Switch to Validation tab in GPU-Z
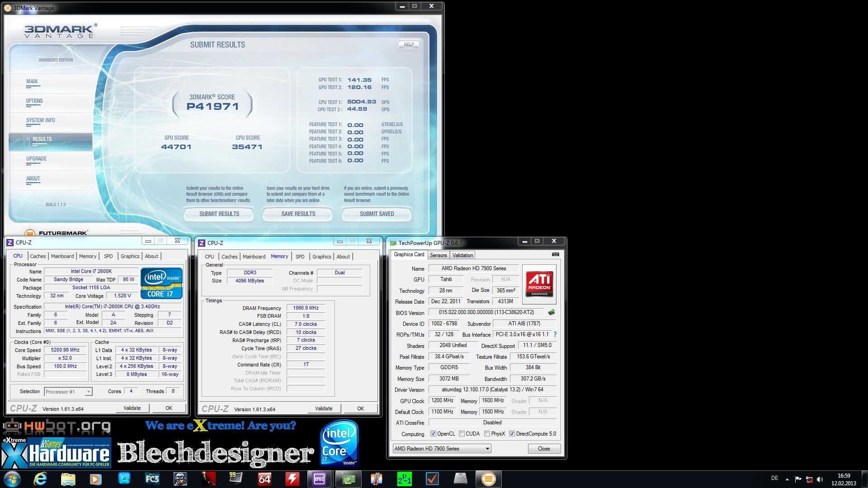 (x=462, y=255)
